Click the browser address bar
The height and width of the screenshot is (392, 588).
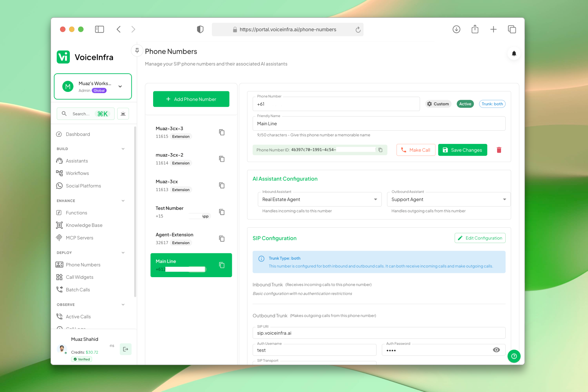coord(288,29)
